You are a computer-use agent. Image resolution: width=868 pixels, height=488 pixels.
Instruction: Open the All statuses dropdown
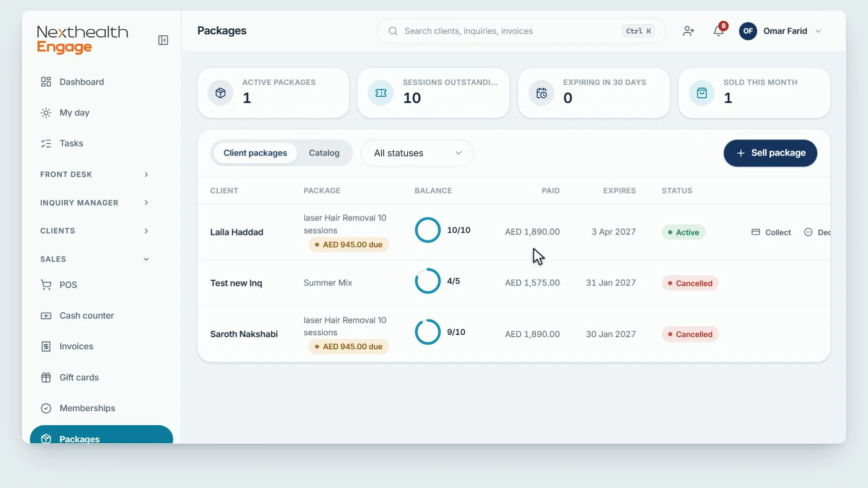[417, 153]
